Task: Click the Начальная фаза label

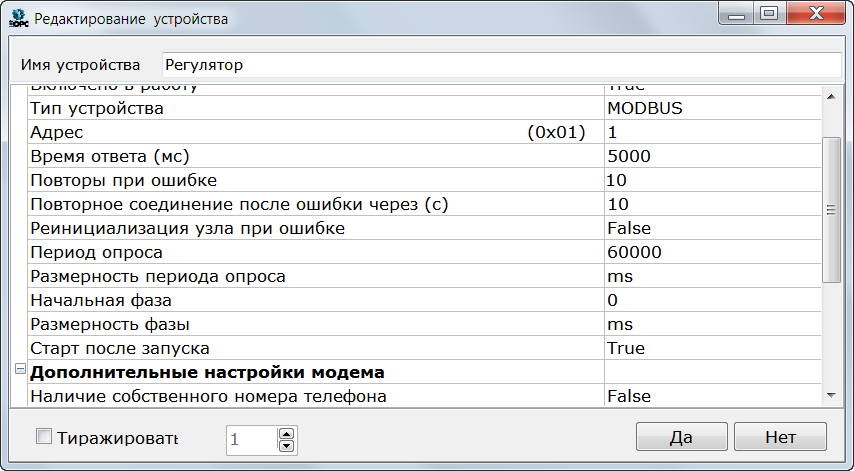Action: coord(101,300)
